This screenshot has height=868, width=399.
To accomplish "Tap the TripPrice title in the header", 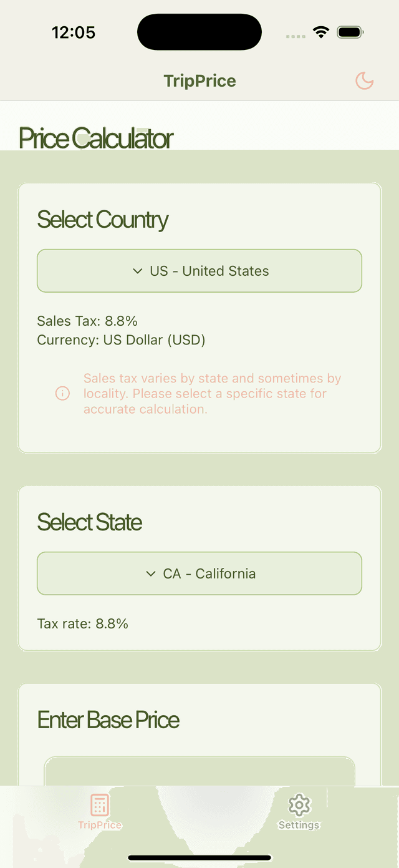I will point(199,81).
